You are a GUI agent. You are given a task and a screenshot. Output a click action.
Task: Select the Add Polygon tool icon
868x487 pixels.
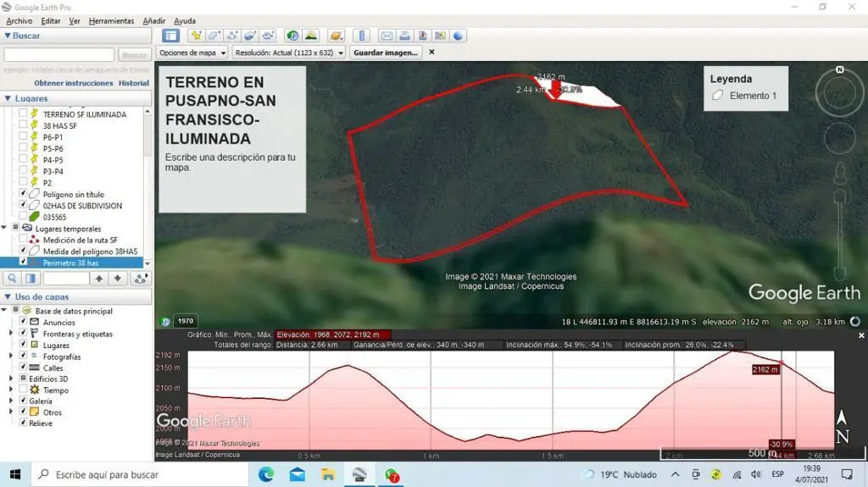coord(214,36)
